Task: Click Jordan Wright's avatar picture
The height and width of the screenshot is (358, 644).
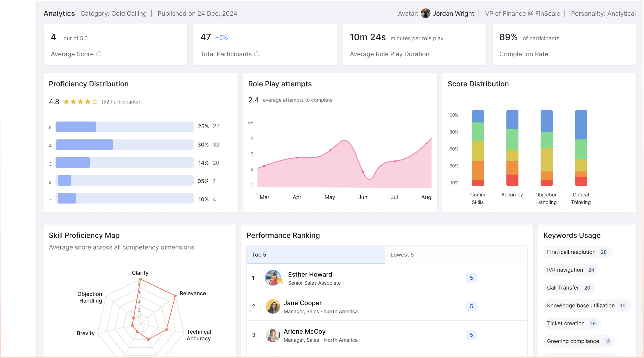Action: point(425,13)
